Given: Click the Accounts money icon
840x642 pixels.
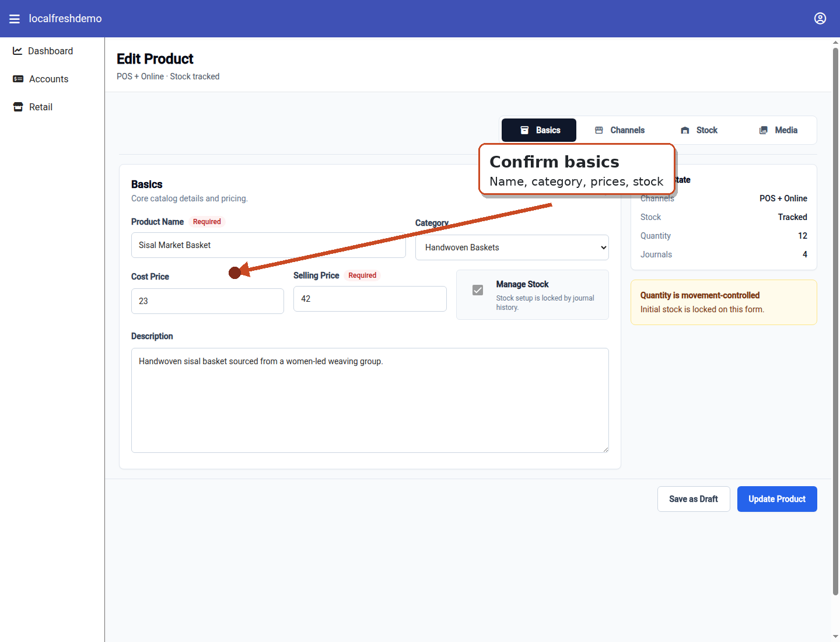Looking at the screenshot, I should click(x=18, y=79).
